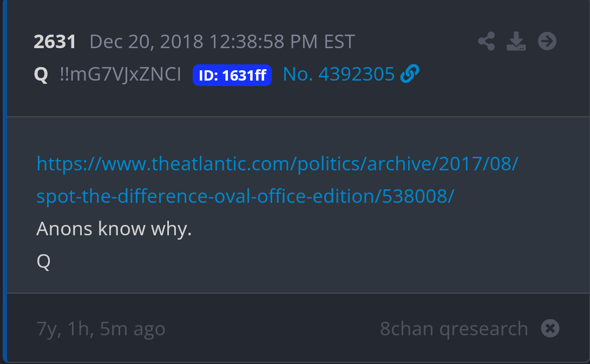
Task: Remove the 8chan qresearch filter with the X icon
Action: tap(550, 328)
